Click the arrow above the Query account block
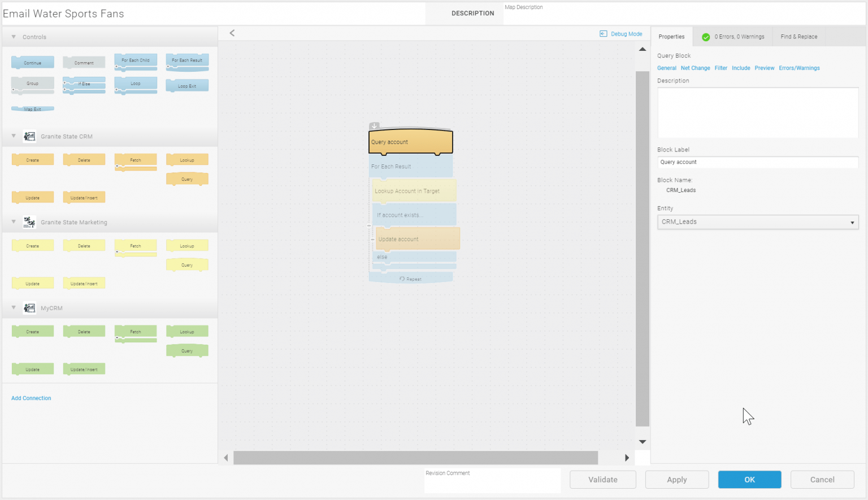The width and height of the screenshot is (868, 500). coord(374,126)
